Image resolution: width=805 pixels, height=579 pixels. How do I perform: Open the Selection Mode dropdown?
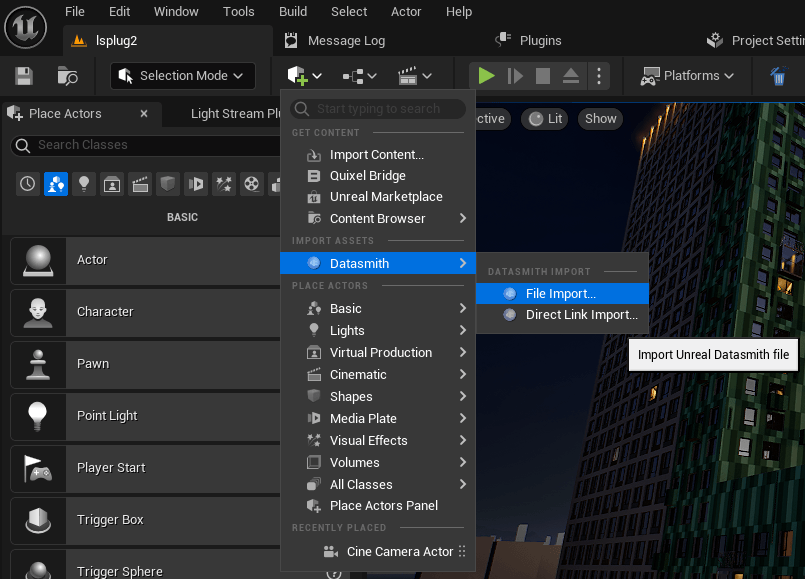[183, 76]
